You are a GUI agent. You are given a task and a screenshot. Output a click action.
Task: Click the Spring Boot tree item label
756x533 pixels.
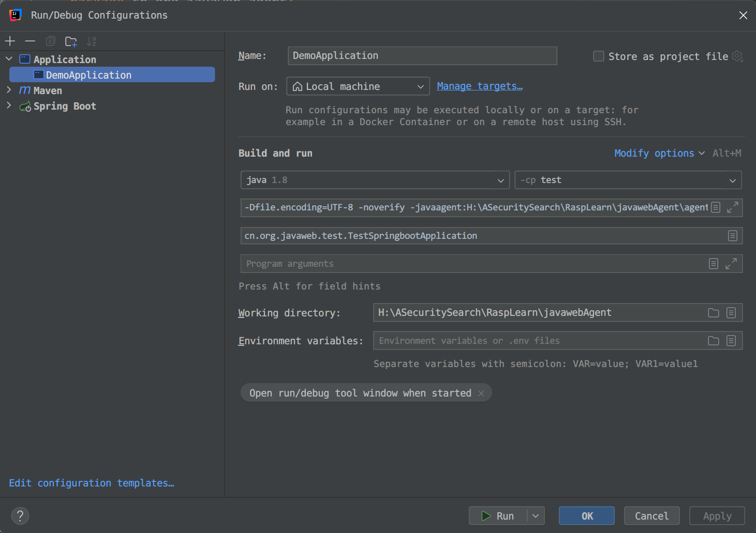coord(65,106)
